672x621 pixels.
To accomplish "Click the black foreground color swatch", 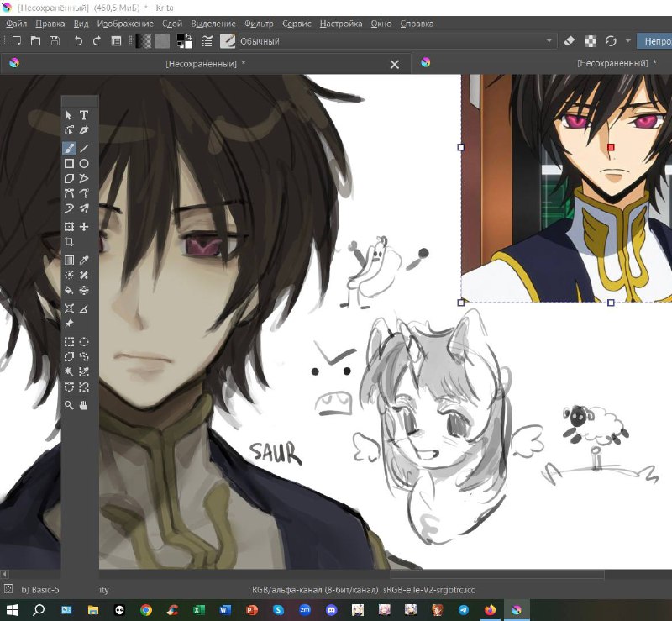I will (x=181, y=38).
